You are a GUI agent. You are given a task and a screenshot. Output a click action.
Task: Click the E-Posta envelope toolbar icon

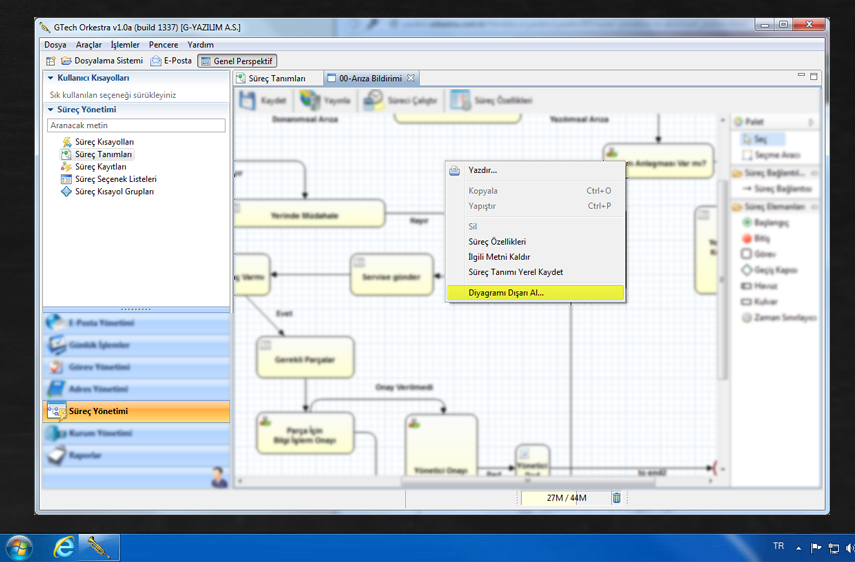[x=156, y=61]
